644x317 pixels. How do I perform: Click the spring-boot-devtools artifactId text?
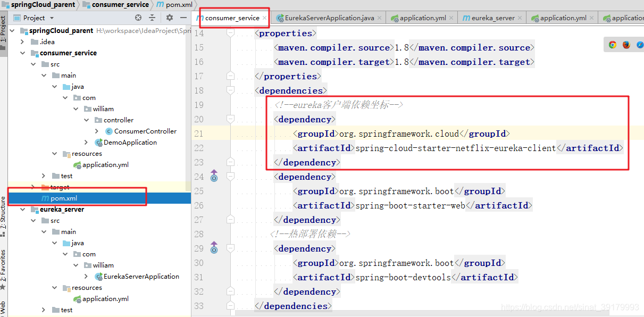(x=403, y=277)
